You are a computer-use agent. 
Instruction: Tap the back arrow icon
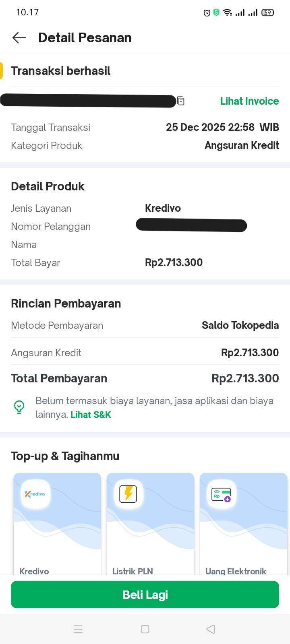pyautogui.click(x=19, y=38)
